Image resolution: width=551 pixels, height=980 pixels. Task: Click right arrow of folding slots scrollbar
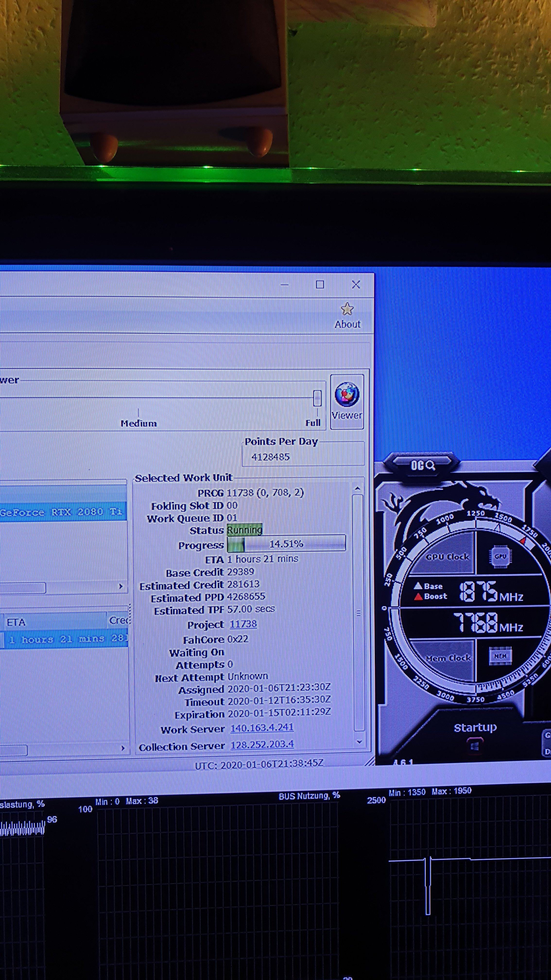(121, 586)
